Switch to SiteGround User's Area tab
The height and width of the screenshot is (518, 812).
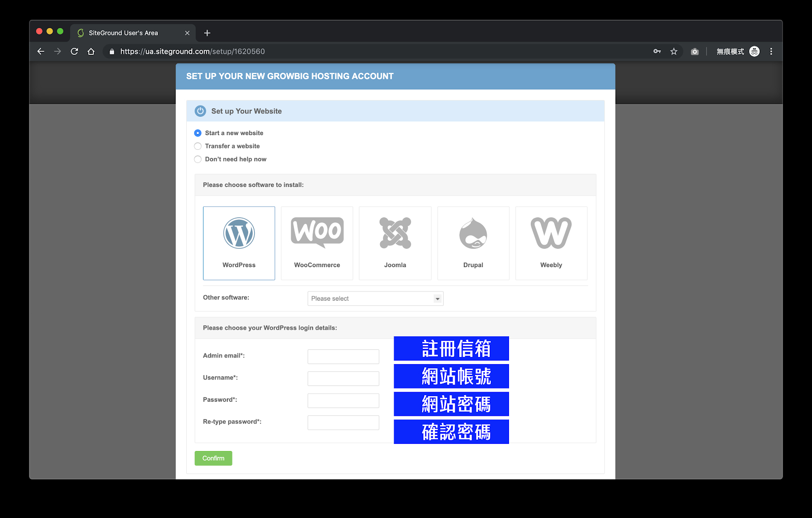[x=133, y=33]
